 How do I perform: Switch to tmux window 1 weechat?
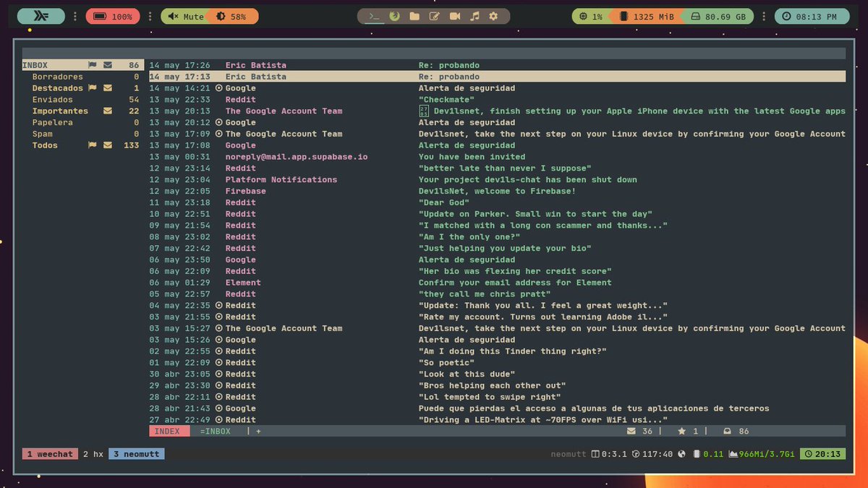50,454
